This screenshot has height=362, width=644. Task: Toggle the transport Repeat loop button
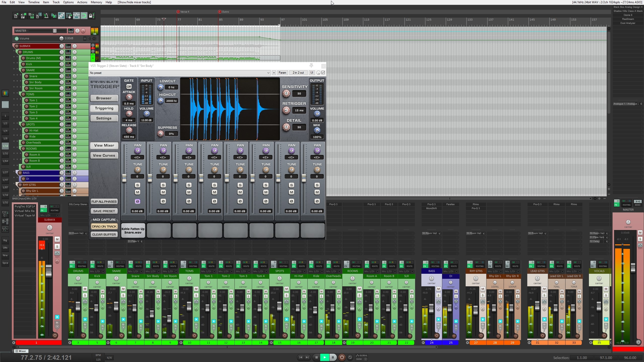[x=350, y=357]
